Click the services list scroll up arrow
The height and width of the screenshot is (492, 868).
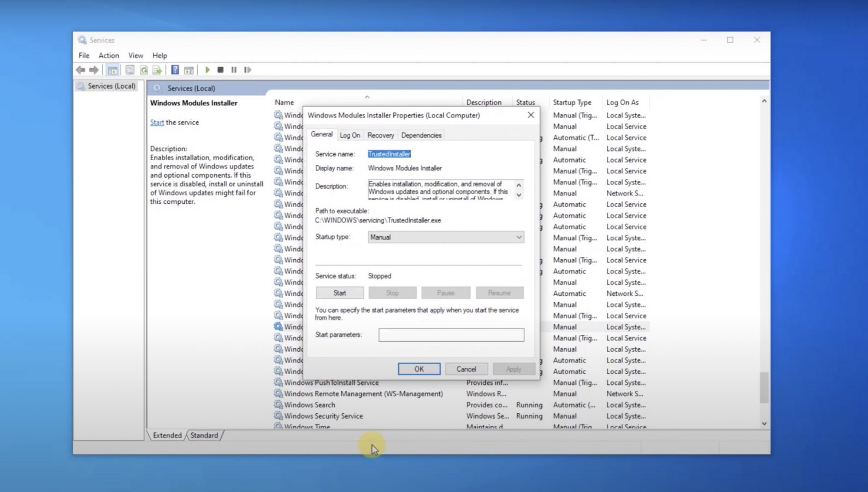point(764,101)
